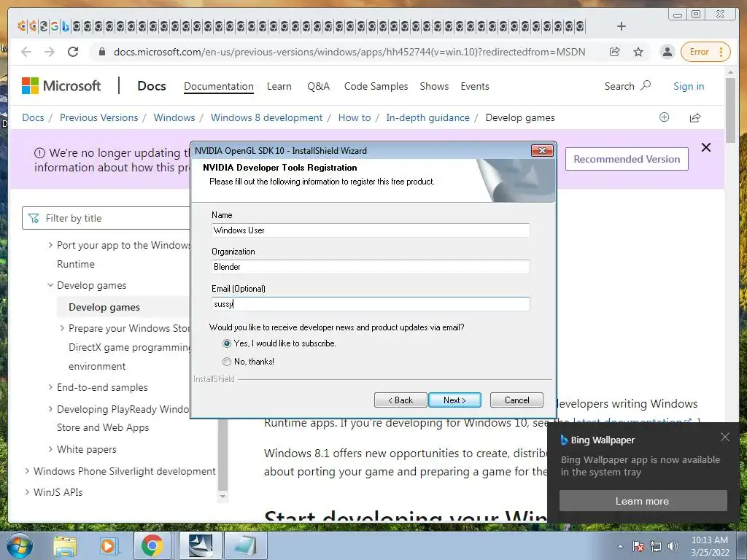Expand the White papers node
This screenshot has width=747, height=560.
50,449
